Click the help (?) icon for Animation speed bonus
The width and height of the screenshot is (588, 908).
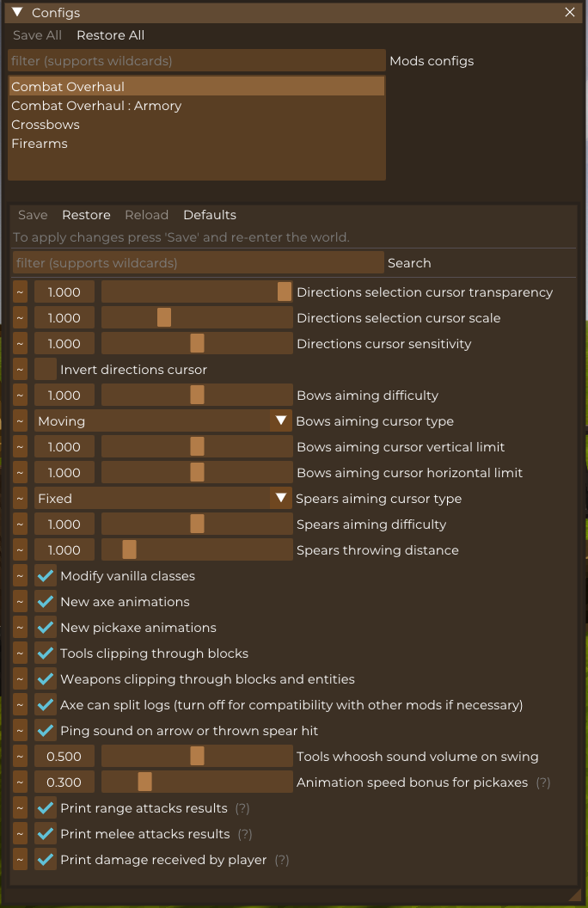[x=542, y=782]
